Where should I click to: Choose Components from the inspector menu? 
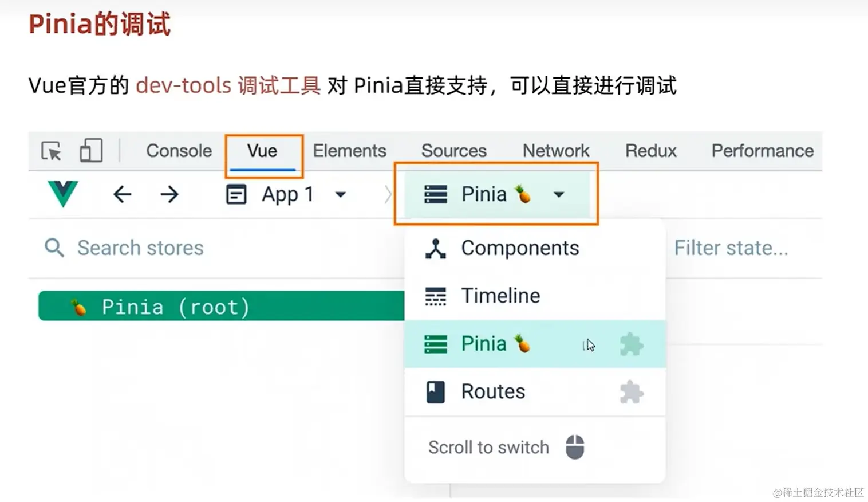[x=535, y=248]
